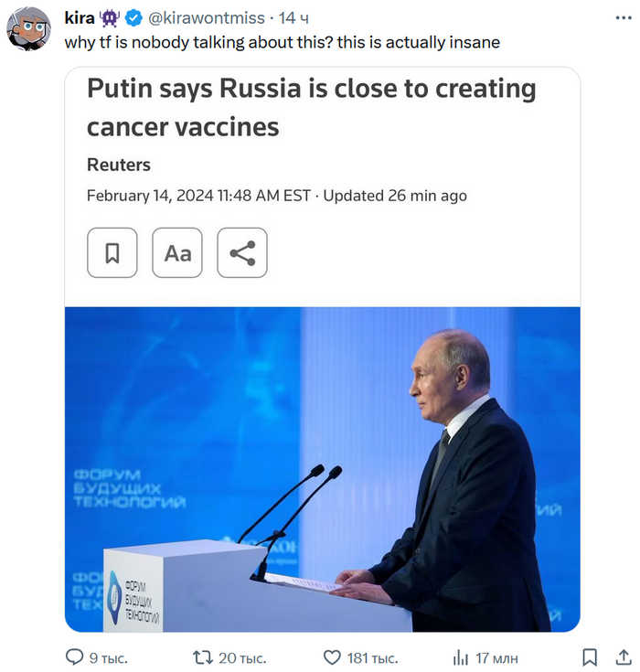The height and width of the screenshot is (672, 640).
Task: Like the tweet with heart icon
Action: tap(333, 657)
